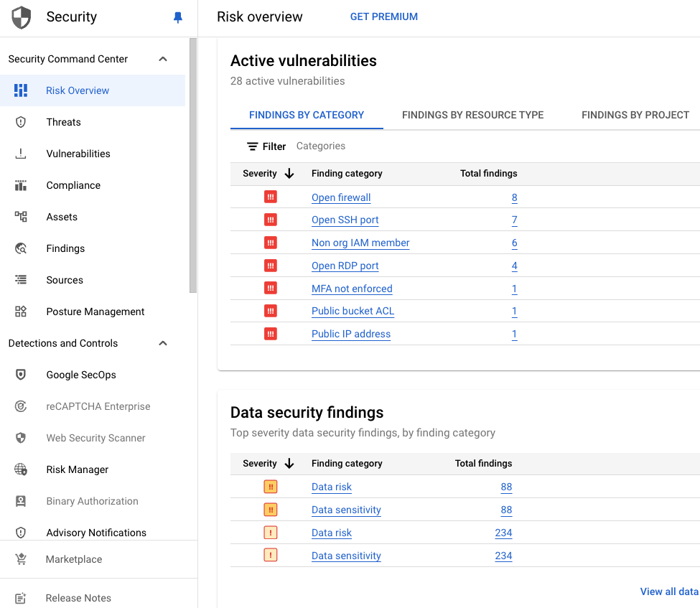
Task: Click View all data below data security findings
Action: 668,591
